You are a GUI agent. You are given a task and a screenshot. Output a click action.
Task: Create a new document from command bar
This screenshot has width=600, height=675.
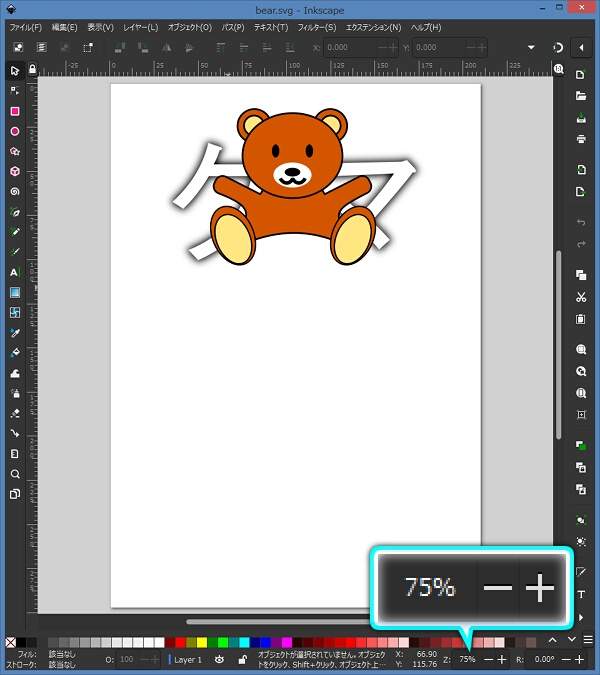point(581,74)
